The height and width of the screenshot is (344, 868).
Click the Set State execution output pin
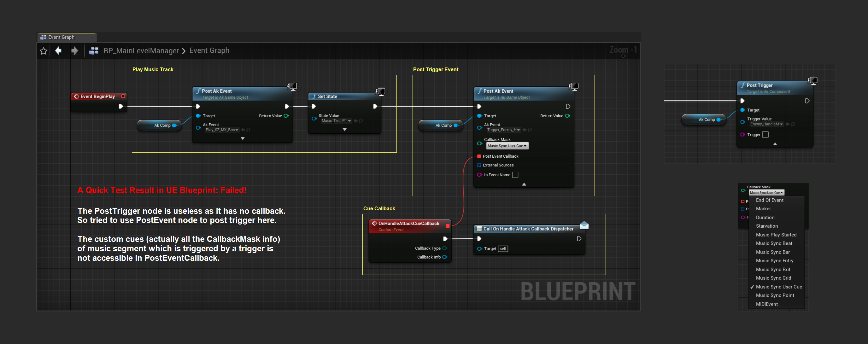tap(375, 107)
